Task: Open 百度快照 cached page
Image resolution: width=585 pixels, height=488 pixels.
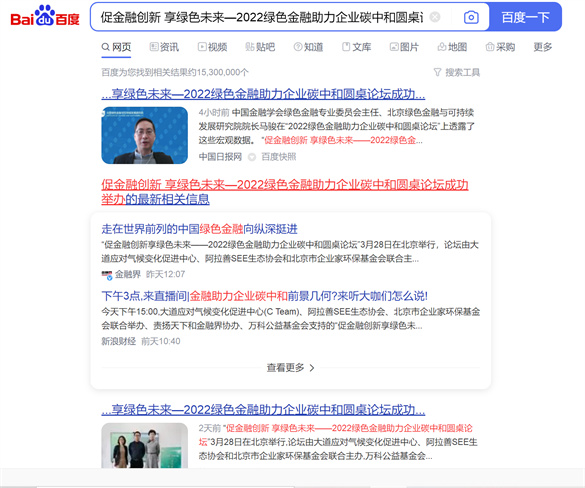Action: [278, 157]
